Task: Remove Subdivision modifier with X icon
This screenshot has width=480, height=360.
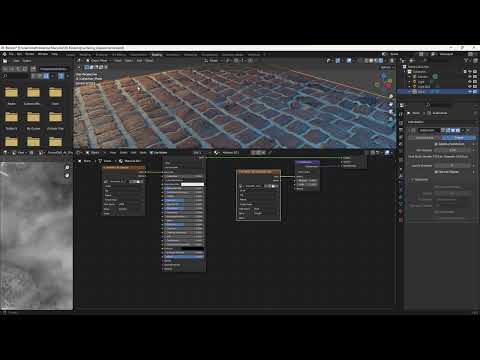Action: click(468, 130)
